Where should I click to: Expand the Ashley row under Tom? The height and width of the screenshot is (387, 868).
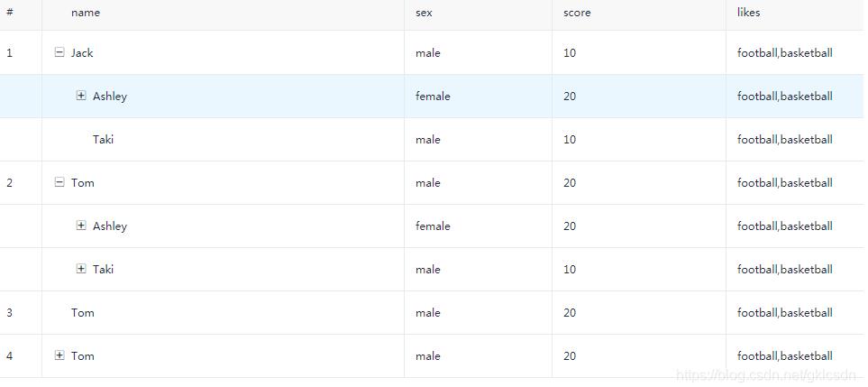81,226
